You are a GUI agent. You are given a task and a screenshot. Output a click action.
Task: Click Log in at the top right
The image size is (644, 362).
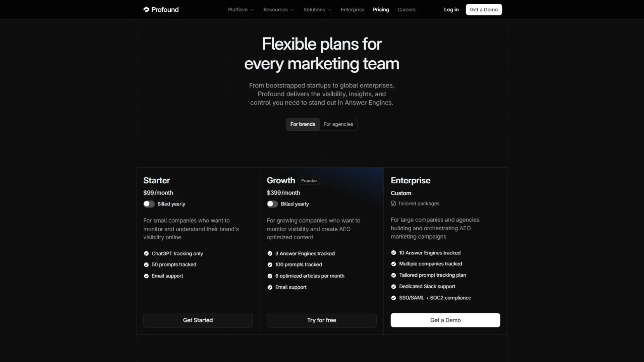coord(451,9)
